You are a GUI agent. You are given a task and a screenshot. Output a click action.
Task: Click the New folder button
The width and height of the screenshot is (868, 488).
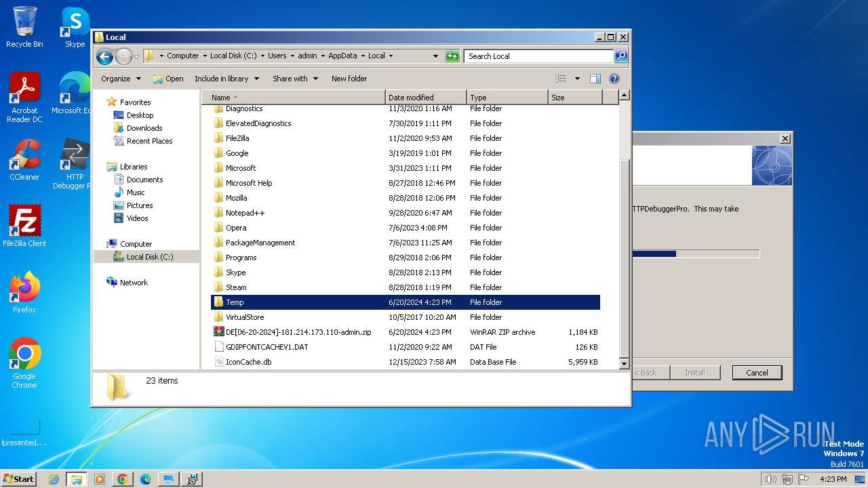pyautogui.click(x=349, y=79)
